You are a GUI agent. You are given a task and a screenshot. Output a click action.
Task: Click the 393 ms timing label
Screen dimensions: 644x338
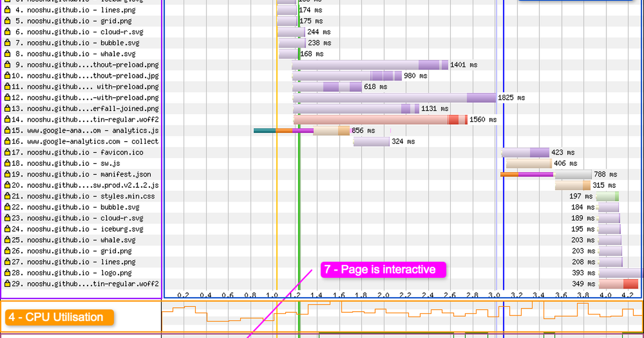point(583,273)
